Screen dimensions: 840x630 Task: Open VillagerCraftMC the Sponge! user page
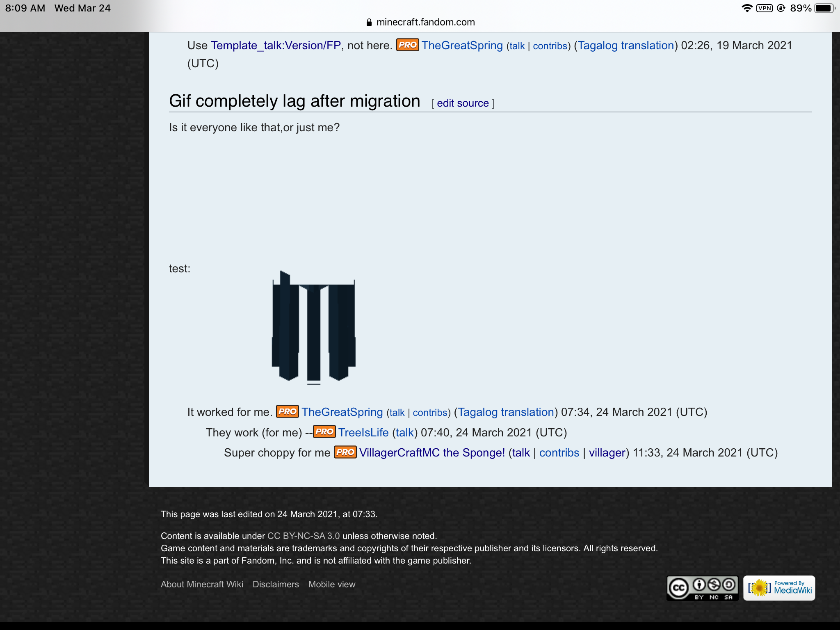coord(432,452)
